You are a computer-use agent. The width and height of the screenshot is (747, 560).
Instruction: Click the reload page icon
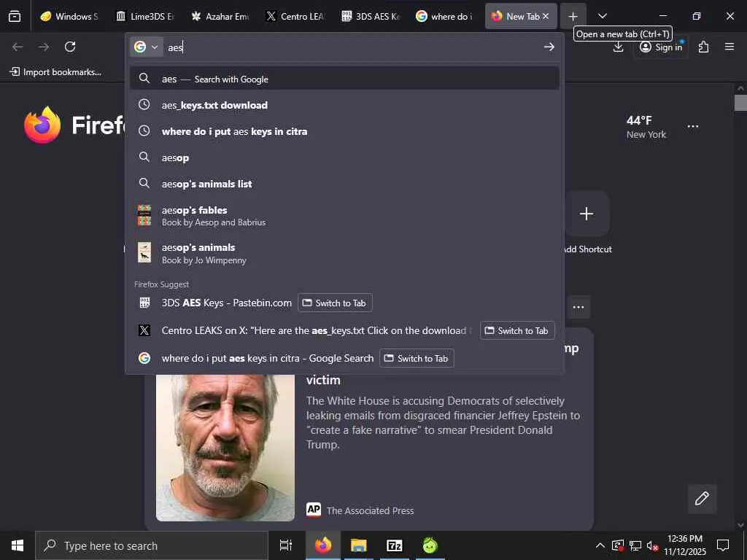70,47
